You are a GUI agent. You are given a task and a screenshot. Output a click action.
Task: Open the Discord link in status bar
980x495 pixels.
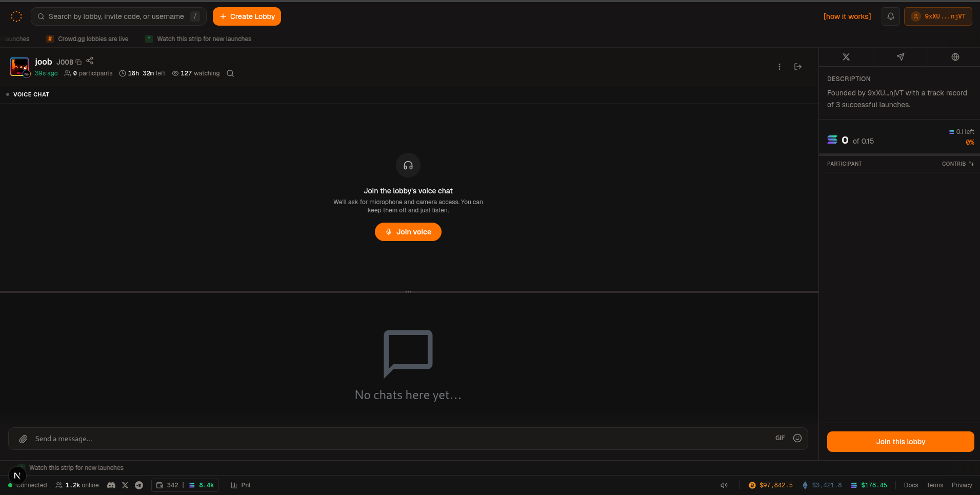[x=111, y=485]
